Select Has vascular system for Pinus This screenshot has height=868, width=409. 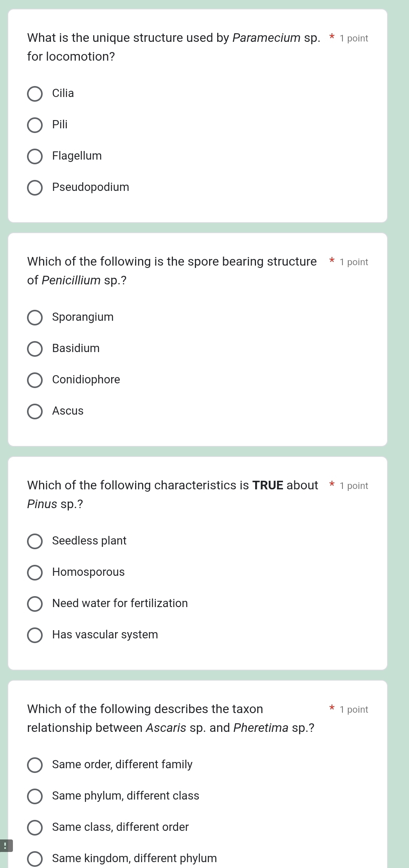pyautogui.click(x=35, y=635)
